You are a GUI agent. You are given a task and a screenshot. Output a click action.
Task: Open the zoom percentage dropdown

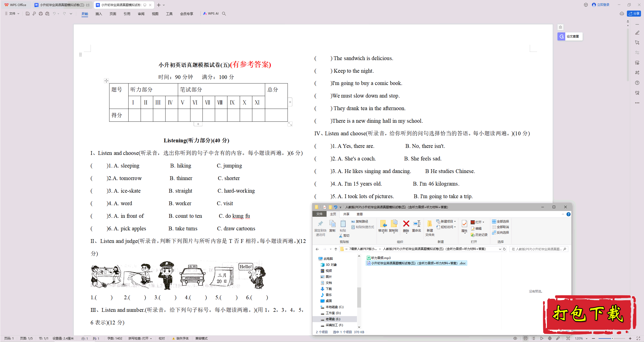pos(586,338)
